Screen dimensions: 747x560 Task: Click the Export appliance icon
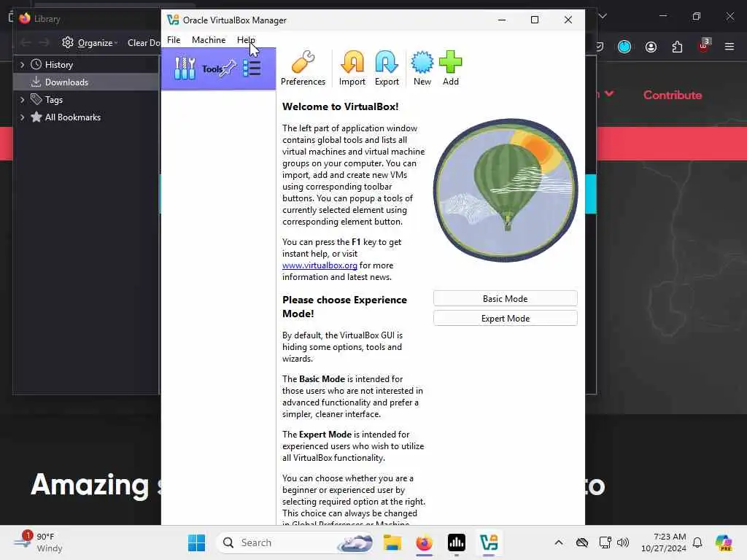tap(387, 69)
